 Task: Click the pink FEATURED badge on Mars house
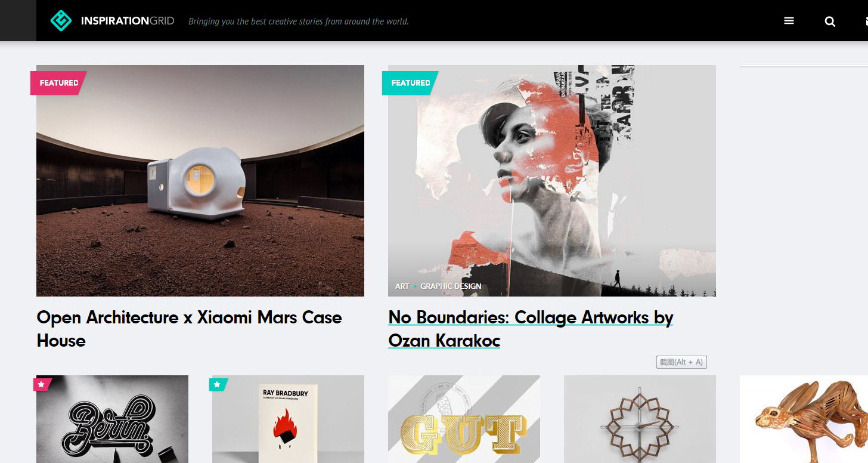pos(58,83)
